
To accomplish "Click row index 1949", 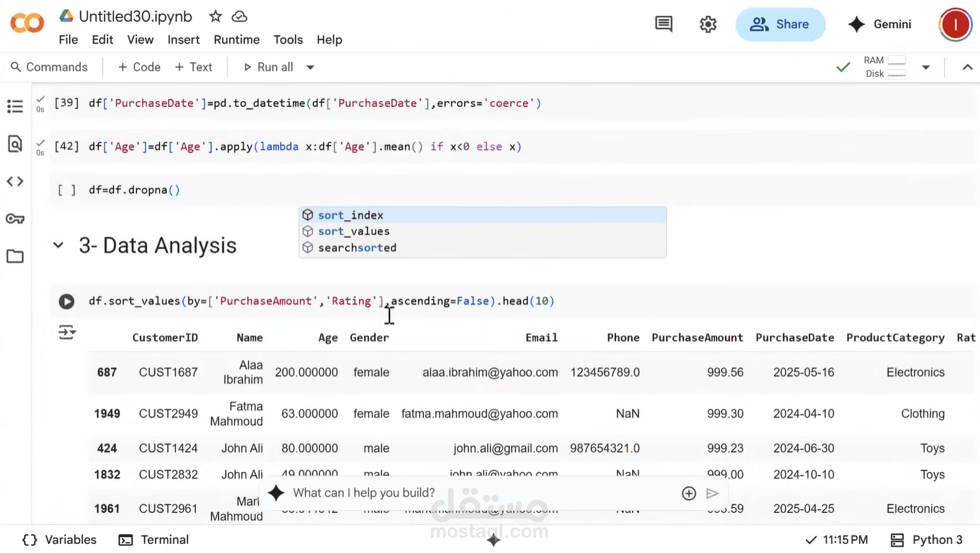I will tap(107, 414).
